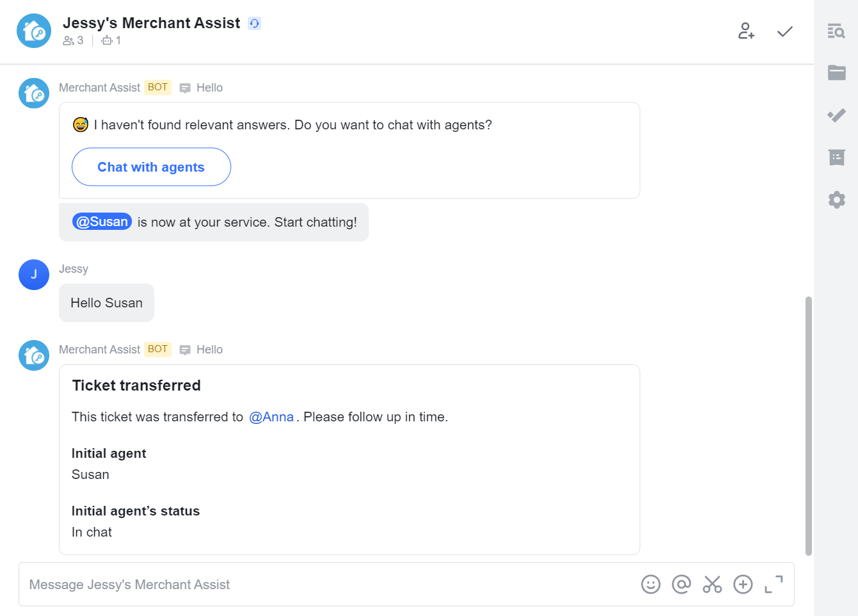858x616 pixels.
Task: Click the Jessy's Merchant Assist group avatar
Action: 34,31
